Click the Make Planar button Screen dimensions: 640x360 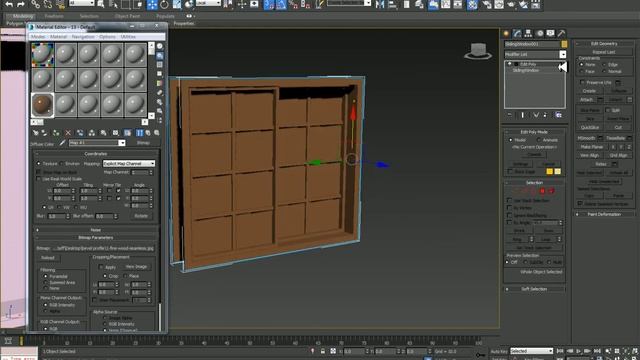click(x=592, y=147)
